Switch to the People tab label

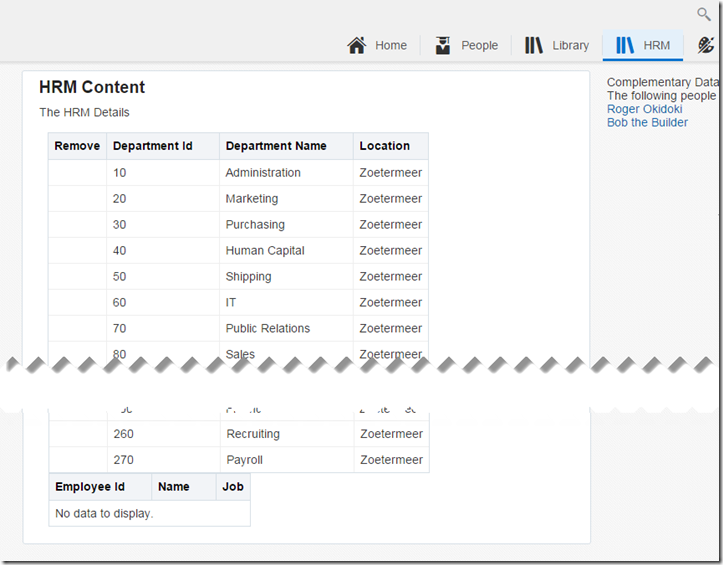pyautogui.click(x=479, y=45)
